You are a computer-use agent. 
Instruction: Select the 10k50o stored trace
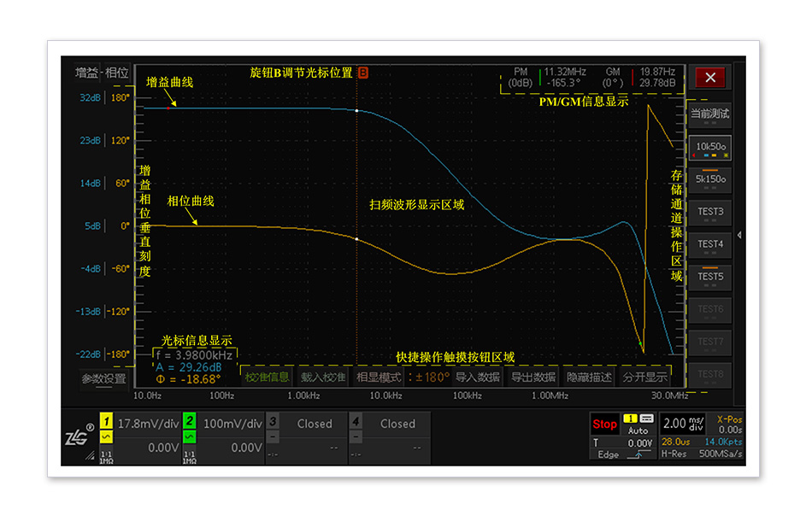(x=710, y=147)
